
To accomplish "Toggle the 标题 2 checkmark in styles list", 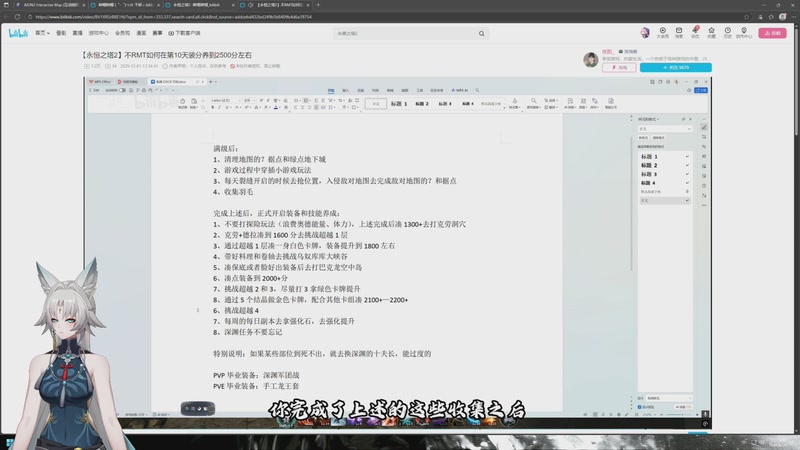I will (x=687, y=165).
